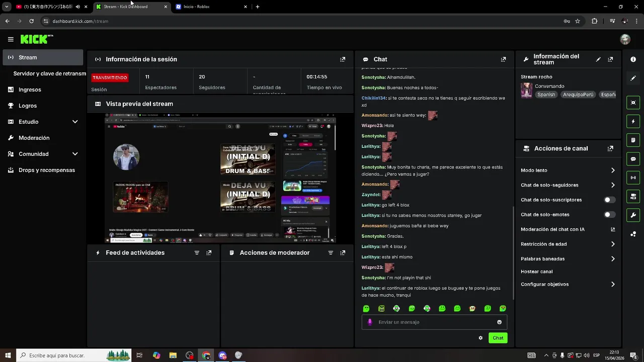Open Servidor y clave de retransmisión
644x362 pixels.
tap(49, 73)
